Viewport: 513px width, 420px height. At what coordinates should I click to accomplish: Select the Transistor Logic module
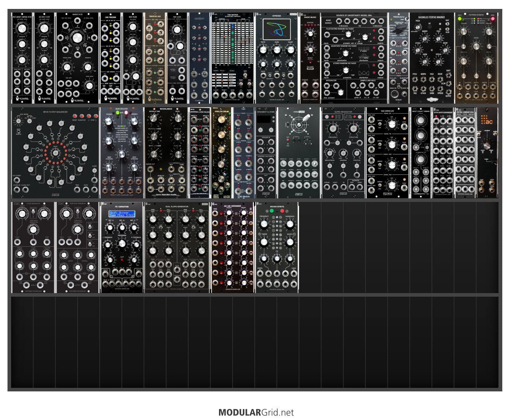[x=155, y=58]
